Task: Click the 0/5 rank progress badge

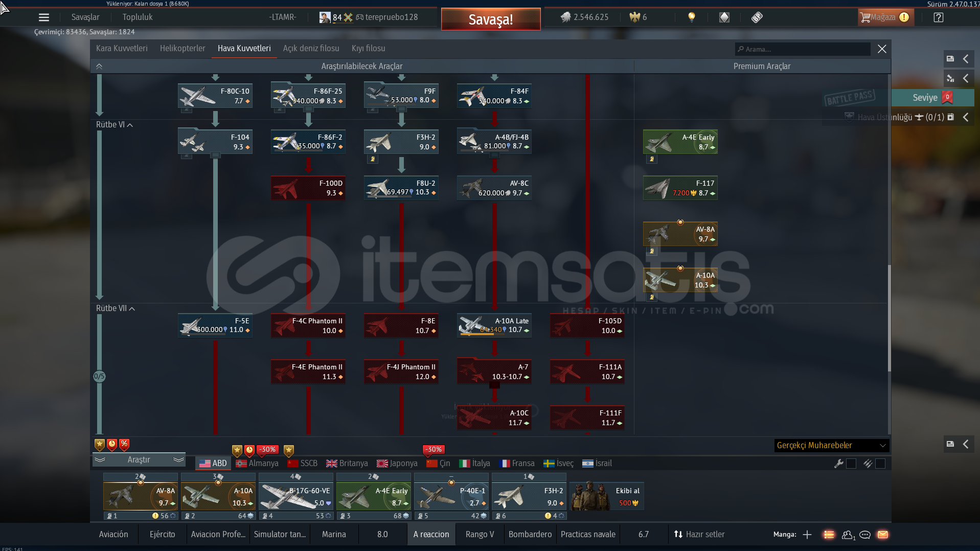Action: pos(99,377)
